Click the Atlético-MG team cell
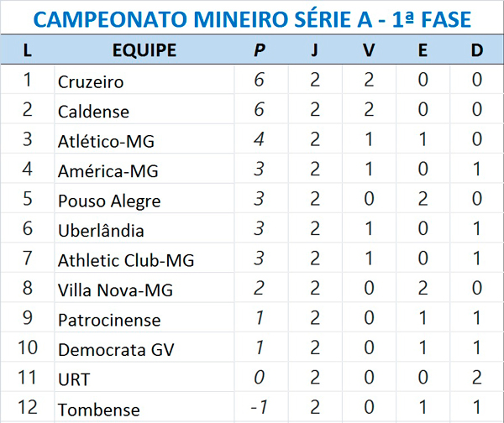Screen dimensions: 504x423 (106, 141)
